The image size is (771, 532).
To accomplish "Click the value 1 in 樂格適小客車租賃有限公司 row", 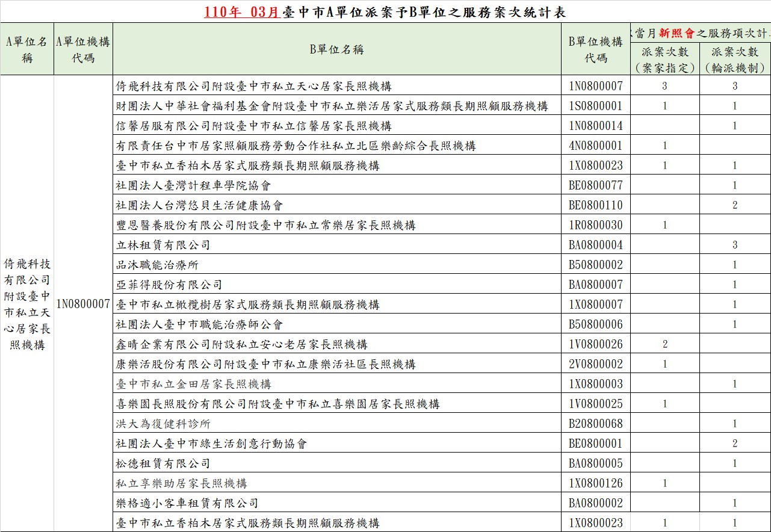I will (x=735, y=503).
